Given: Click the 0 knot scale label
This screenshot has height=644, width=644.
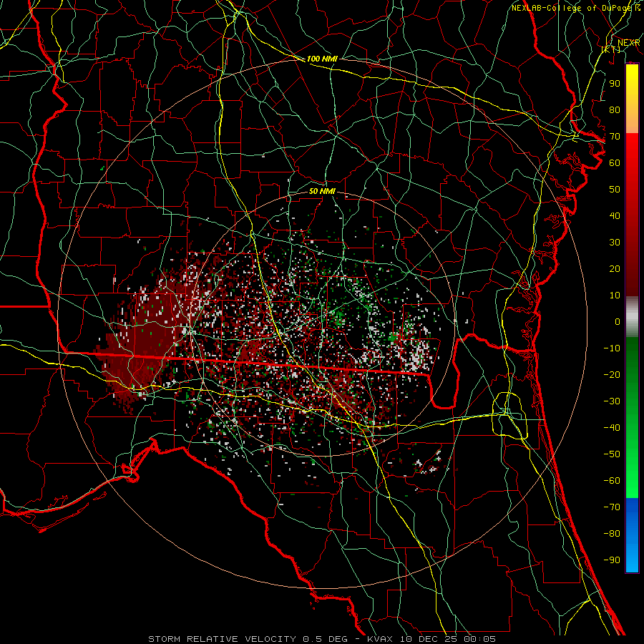Looking at the screenshot, I should click(x=618, y=321).
